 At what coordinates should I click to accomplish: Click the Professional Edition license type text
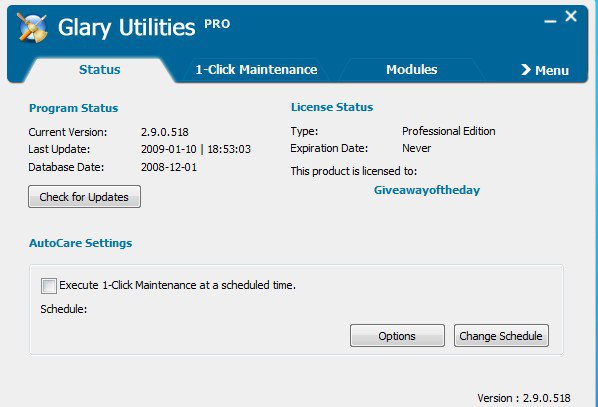click(448, 131)
